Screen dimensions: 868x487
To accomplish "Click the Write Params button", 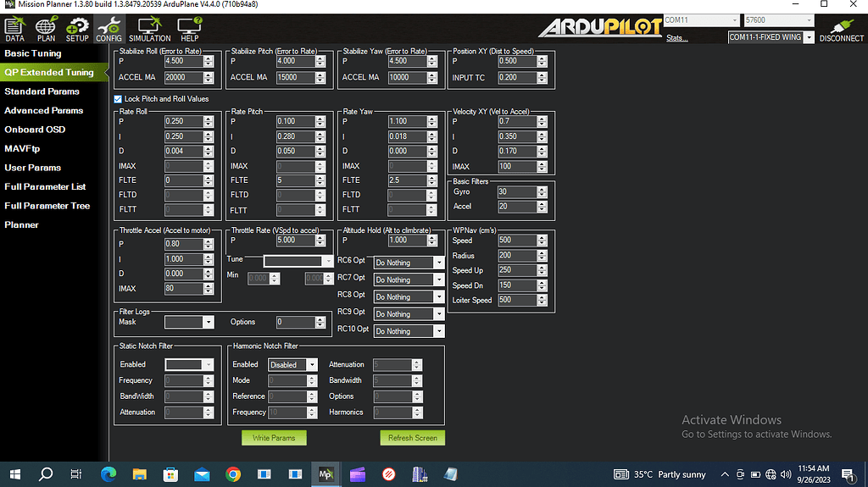I will [x=274, y=438].
